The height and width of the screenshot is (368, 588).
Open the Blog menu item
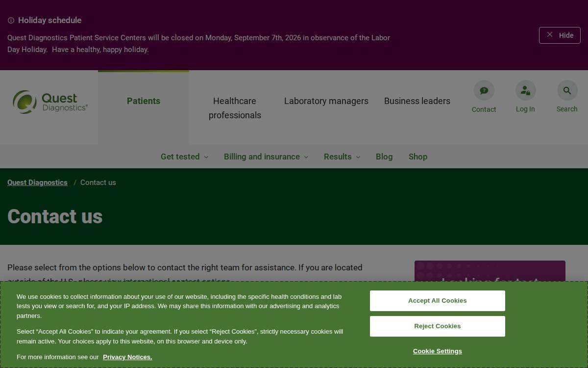click(384, 157)
